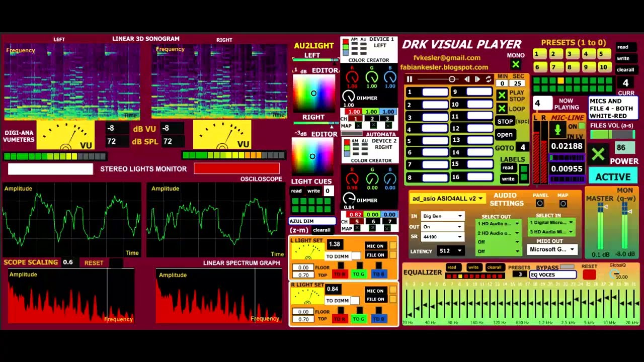The width and height of the screenshot is (644, 362).
Task: Click the AZUL DIM cue name field
Action: pyautogui.click(x=312, y=221)
